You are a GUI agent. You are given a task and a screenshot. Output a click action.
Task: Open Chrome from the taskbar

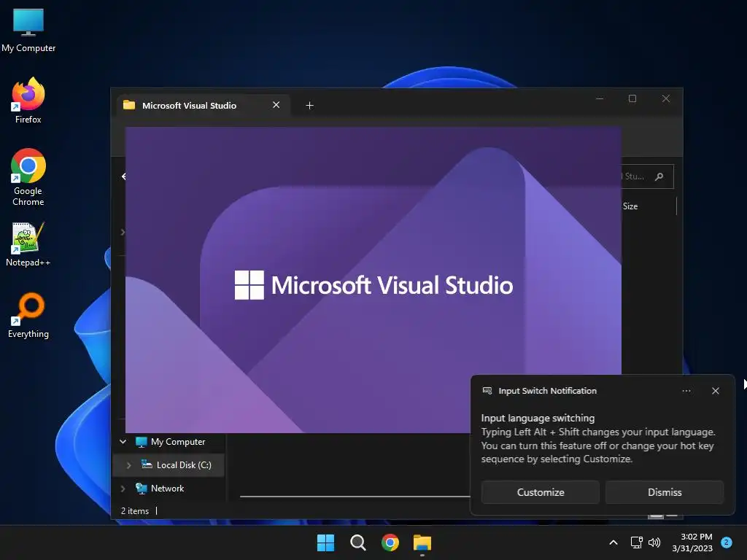pyautogui.click(x=390, y=542)
